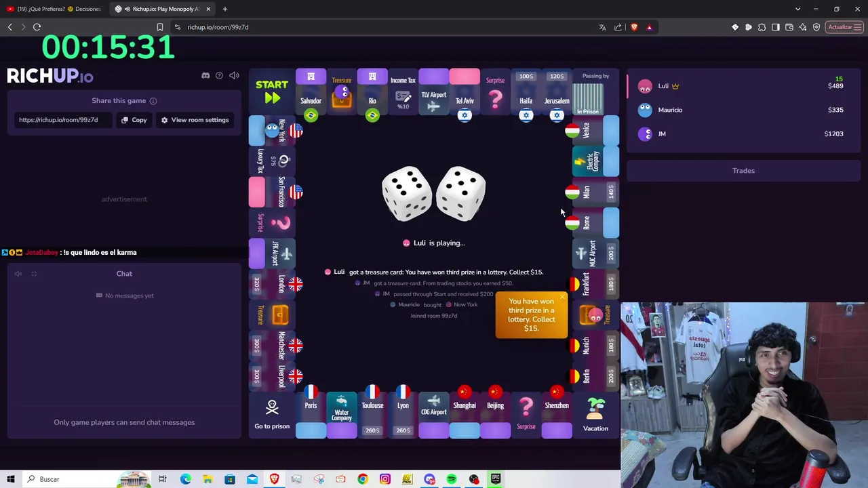This screenshot has width=868, height=488.
Task: Select the Manchester property tile
Action: [x=272, y=346]
